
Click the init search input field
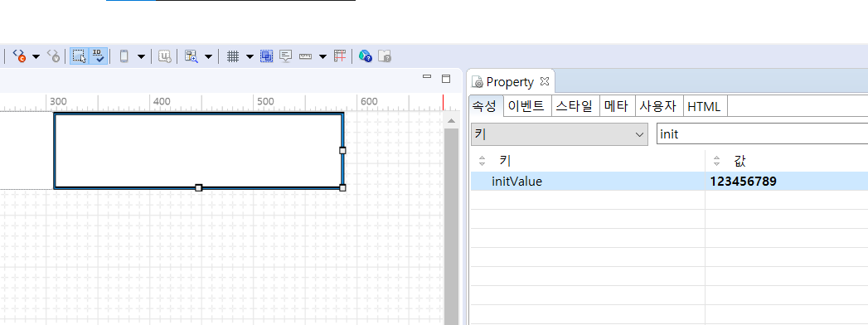click(x=762, y=134)
